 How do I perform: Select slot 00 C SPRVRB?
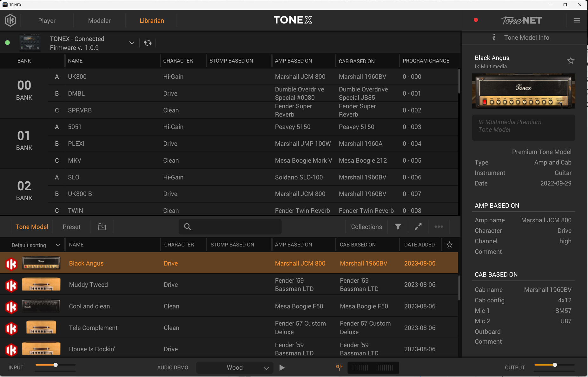(253, 110)
